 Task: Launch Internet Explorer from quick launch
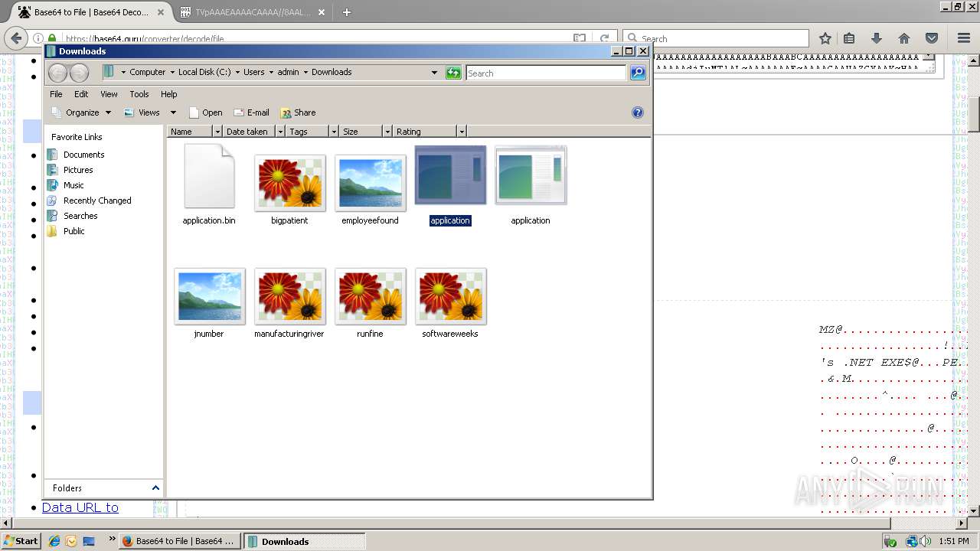click(x=54, y=541)
